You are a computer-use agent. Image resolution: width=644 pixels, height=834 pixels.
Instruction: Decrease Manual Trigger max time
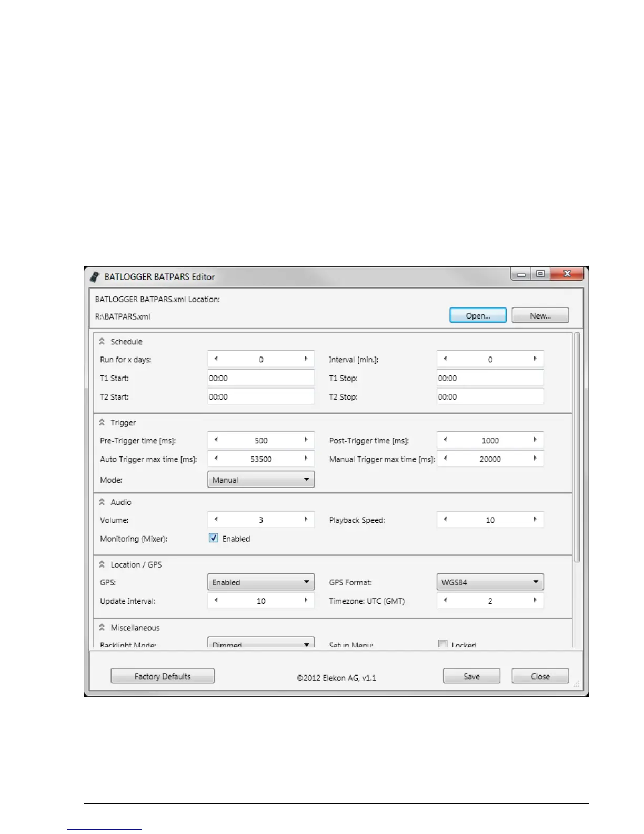click(x=445, y=459)
